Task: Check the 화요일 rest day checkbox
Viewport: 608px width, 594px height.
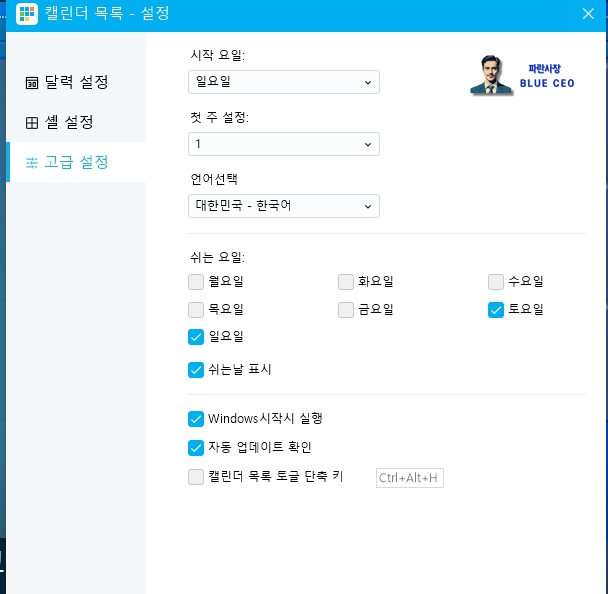Action: [x=346, y=282]
